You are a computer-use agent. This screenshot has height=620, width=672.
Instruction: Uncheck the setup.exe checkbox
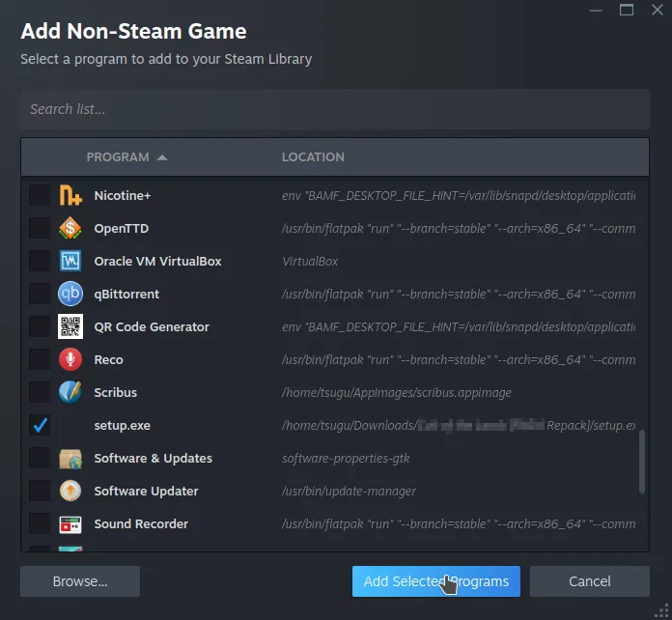click(40, 425)
